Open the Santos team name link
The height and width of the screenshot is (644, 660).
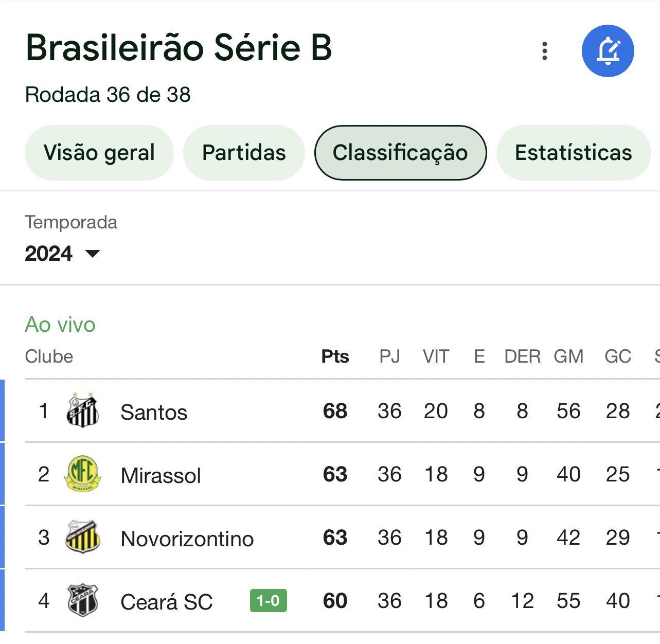coord(154,412)
